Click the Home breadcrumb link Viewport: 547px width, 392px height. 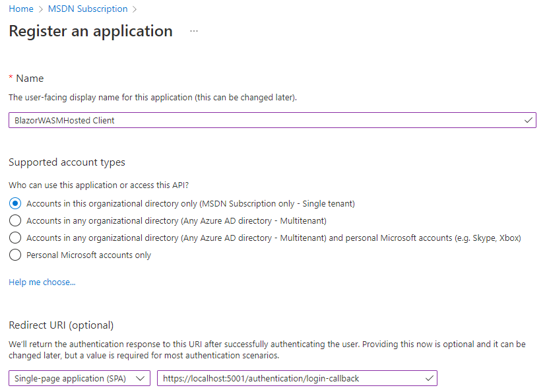click(x=21, y=9)
